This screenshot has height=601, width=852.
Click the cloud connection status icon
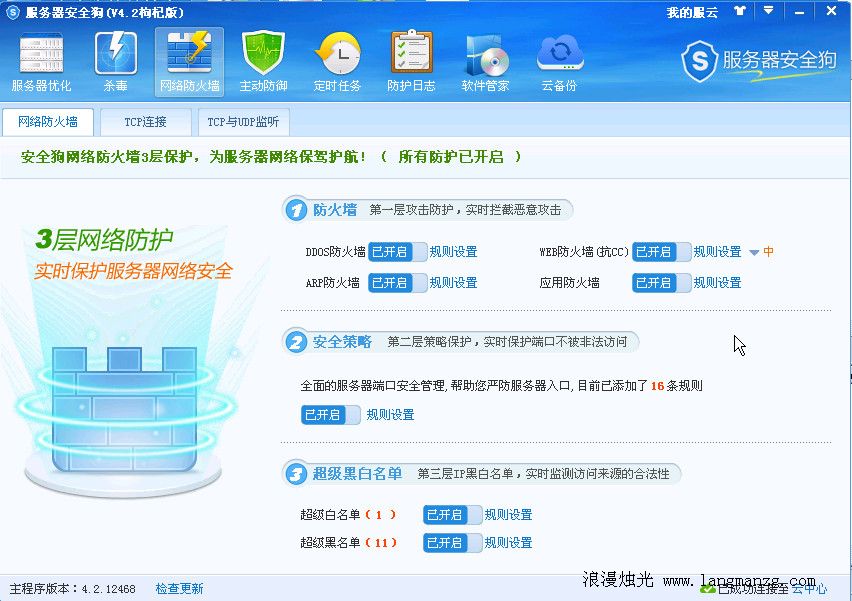point(707,589)
